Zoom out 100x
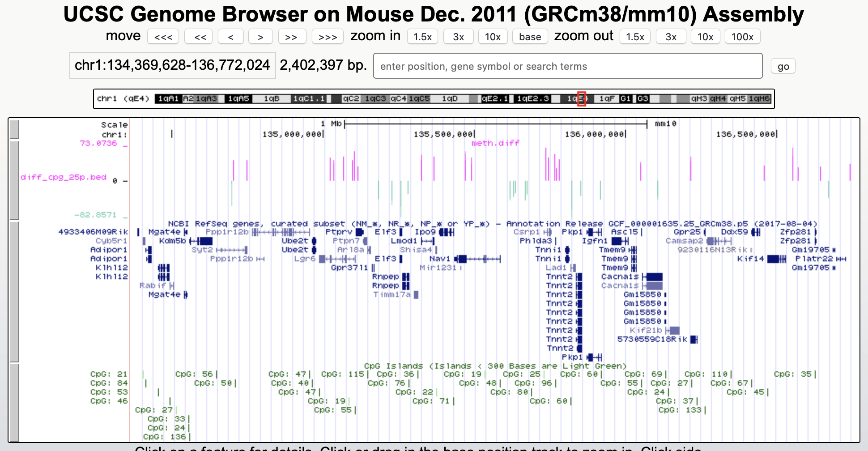The image size is (868, 451). (x=742, y=37)
